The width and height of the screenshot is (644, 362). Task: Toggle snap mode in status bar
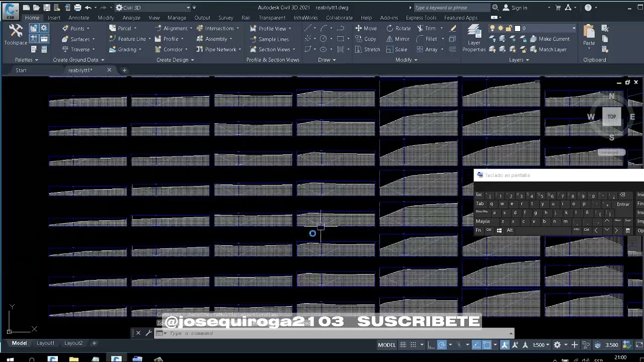tap(414, 345)
